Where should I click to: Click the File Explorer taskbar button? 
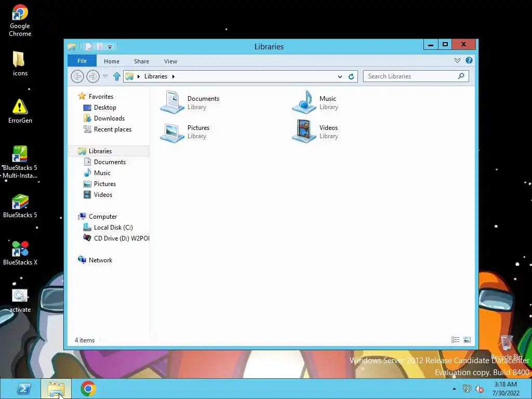(x=56, y=389)
